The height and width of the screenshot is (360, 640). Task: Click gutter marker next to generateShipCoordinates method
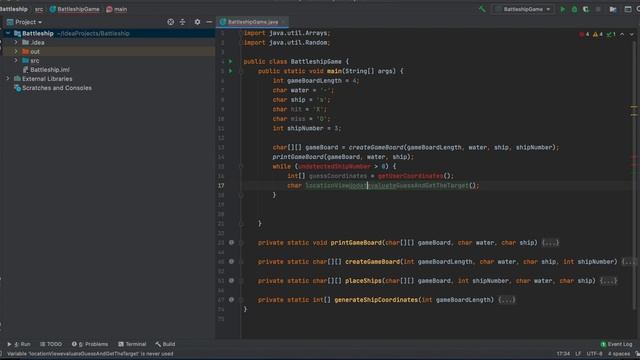tap(231, 300)
